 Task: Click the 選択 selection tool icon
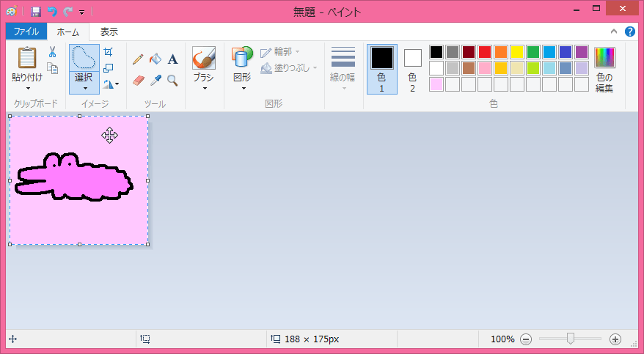click(x=84, y=57)
